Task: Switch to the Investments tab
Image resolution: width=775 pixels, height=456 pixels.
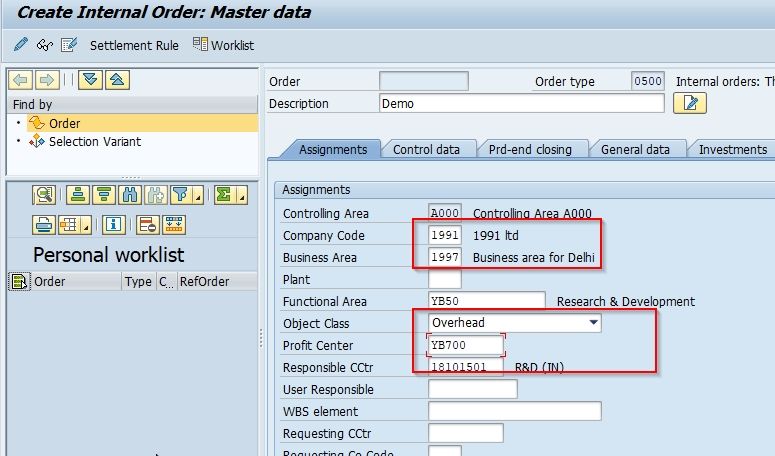Action: point(732,149)
